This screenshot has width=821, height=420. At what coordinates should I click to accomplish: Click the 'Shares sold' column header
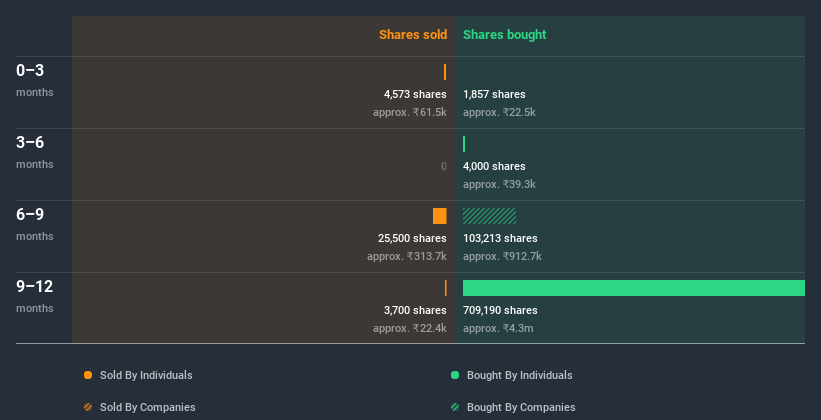[413, 35]
